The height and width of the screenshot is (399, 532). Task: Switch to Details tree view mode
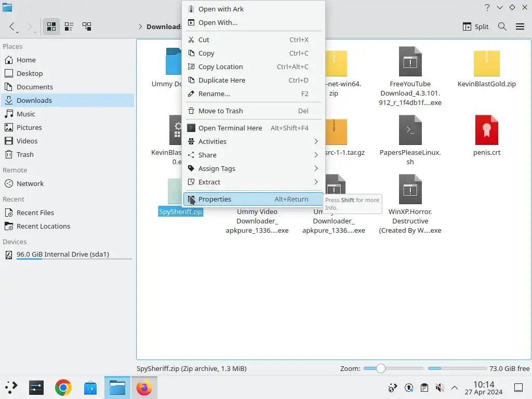87,26
